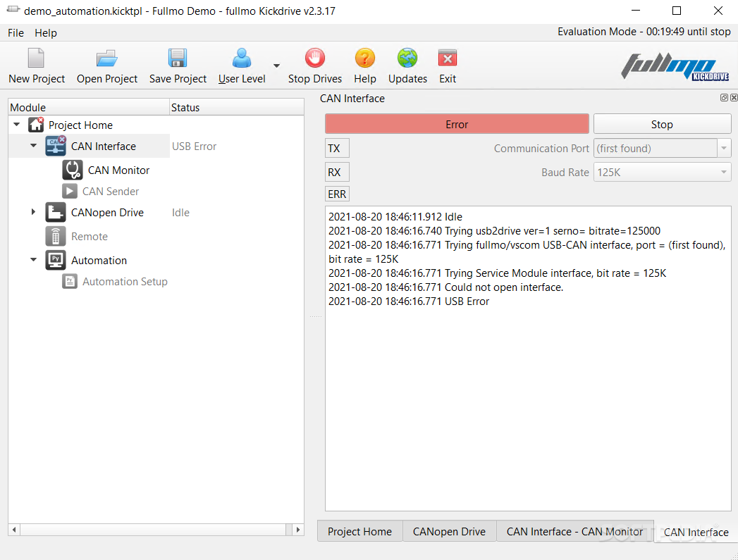Select CAN Monitor stethoscope icon
Screen dimensions: 738x560
click(73, 170)
